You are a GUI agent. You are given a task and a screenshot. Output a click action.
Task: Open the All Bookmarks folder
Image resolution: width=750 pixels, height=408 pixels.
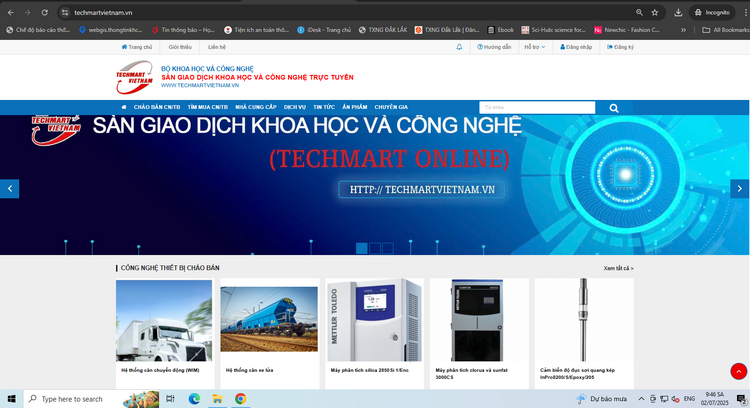click(x=726, y=30)
